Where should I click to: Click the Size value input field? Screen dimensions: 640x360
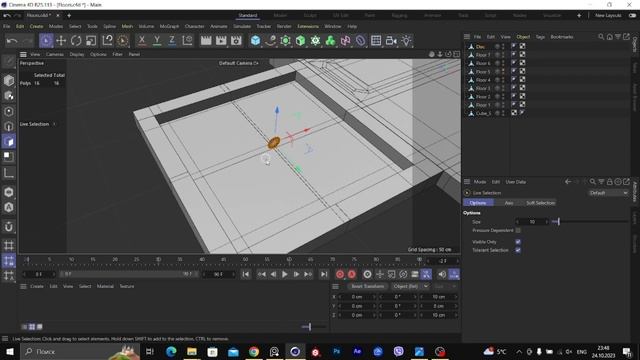(532, 222)
